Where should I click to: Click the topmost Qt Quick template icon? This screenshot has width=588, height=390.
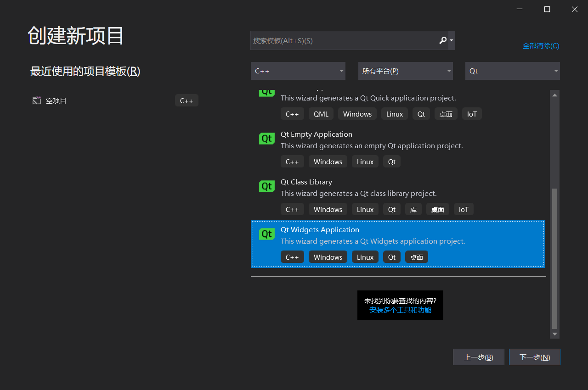267,91
